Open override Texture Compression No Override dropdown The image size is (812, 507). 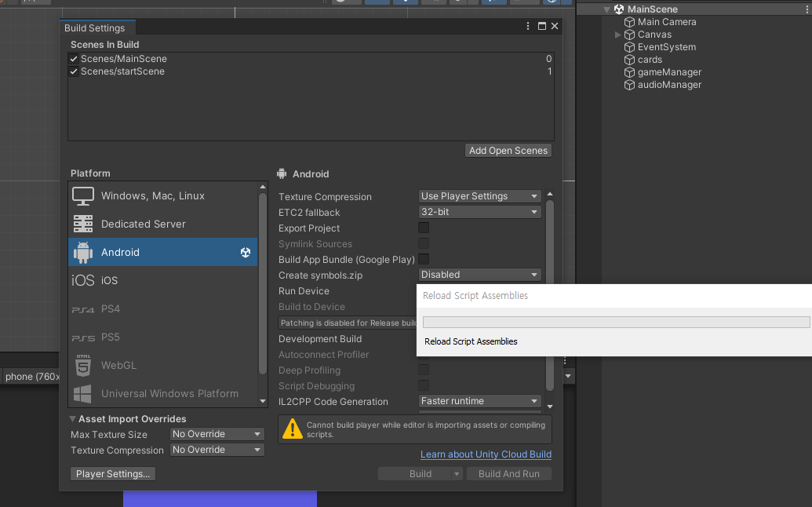coord(217,450)
